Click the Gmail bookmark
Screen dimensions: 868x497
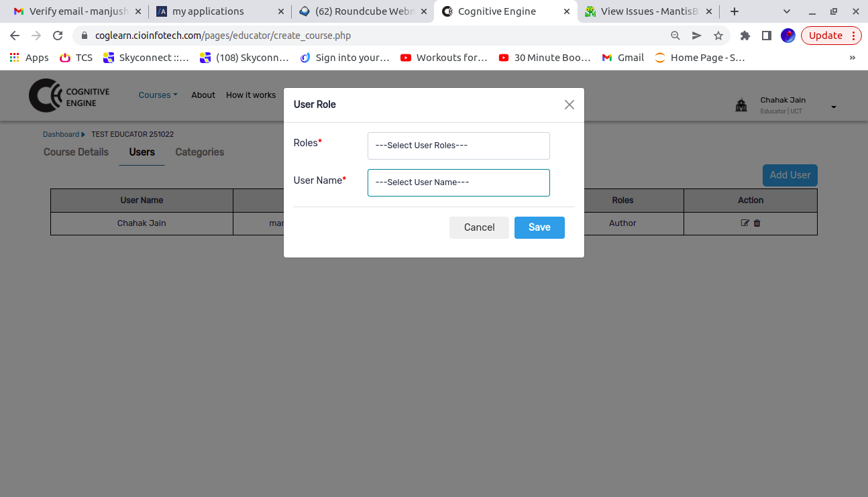(x=623, y=58)
